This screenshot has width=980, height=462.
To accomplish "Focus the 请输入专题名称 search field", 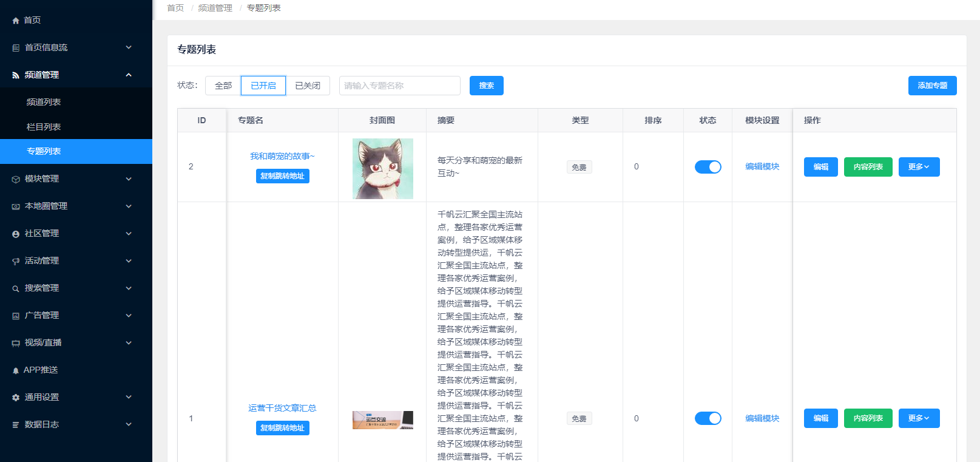I will [x=400, y=86].
